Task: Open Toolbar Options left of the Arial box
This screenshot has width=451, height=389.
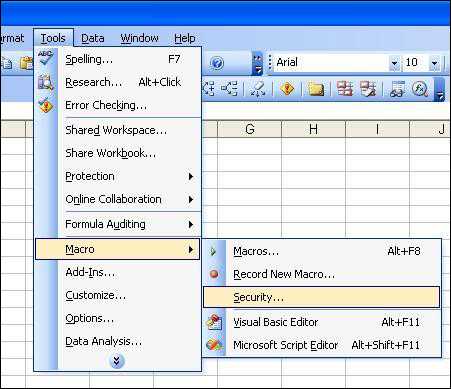Action: click(x=258, y=63)
